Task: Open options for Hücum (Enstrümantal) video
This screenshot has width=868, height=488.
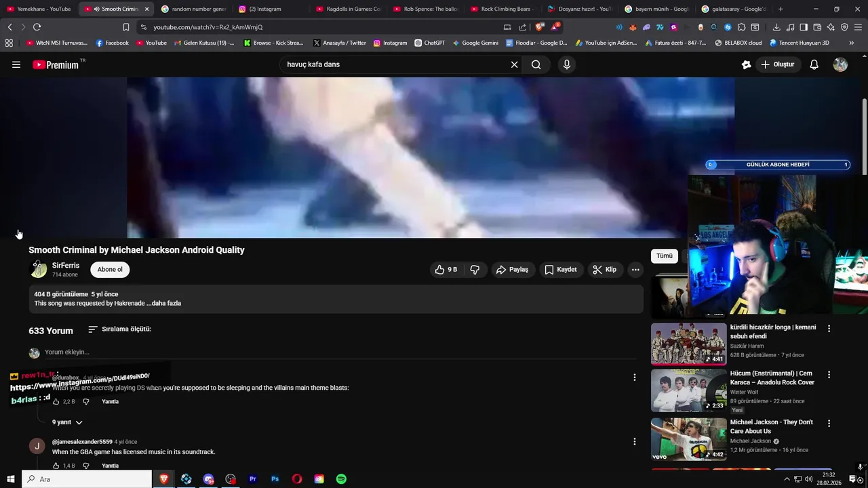Action: 829,374
